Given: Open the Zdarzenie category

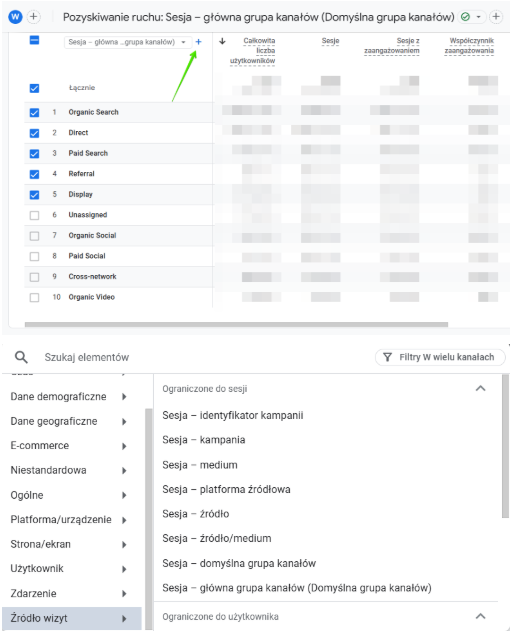Looking at the screenshot, I should coord(72,593).
